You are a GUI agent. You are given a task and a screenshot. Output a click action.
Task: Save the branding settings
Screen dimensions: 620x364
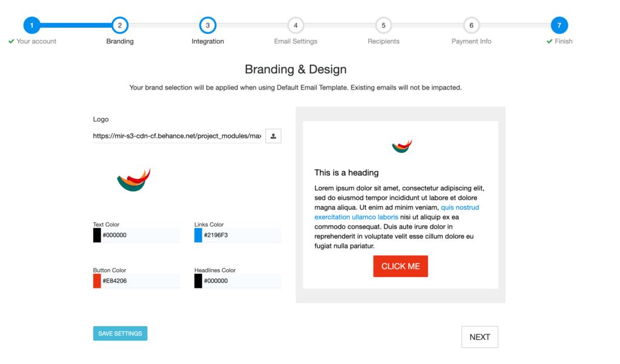coord(120,334)
